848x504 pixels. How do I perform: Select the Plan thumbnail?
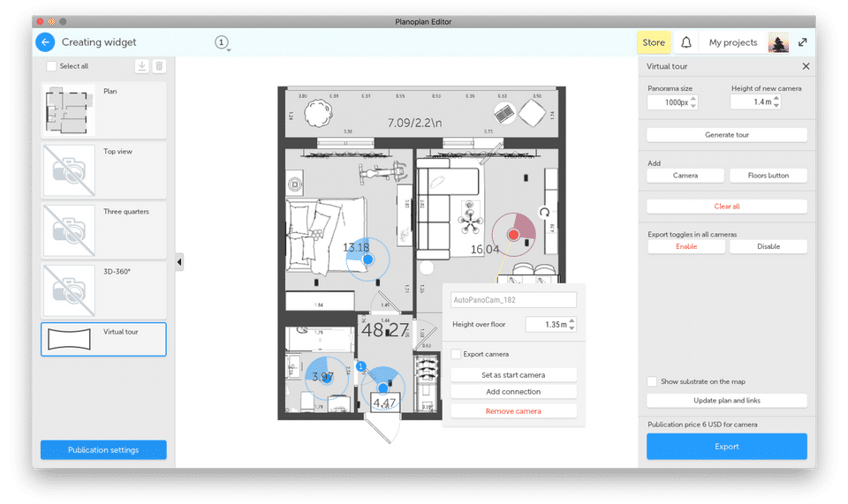(x=69, y=109)
